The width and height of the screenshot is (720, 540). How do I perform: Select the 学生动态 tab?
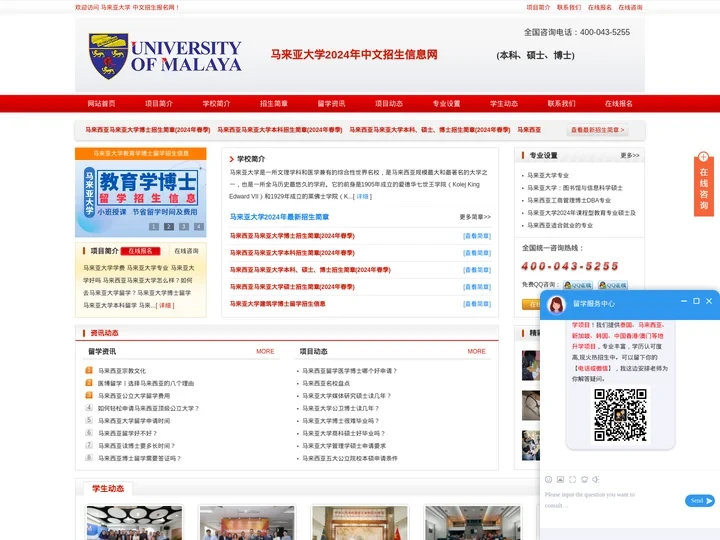click(108, 489)
